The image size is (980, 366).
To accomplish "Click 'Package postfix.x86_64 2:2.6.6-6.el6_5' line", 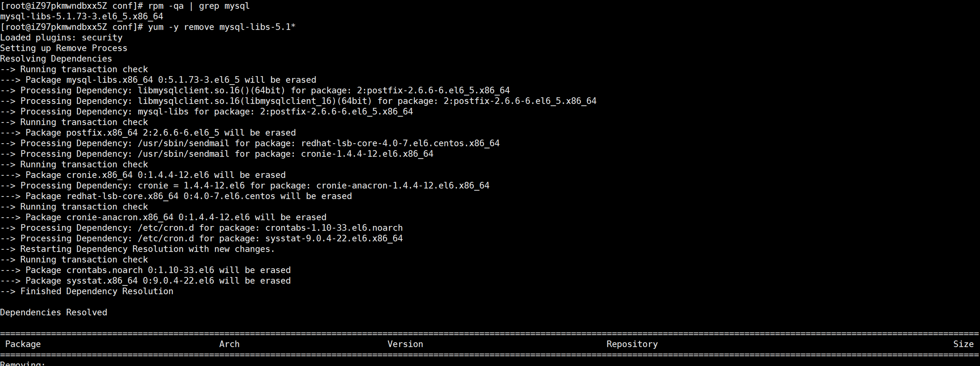I will pos(148,133).
